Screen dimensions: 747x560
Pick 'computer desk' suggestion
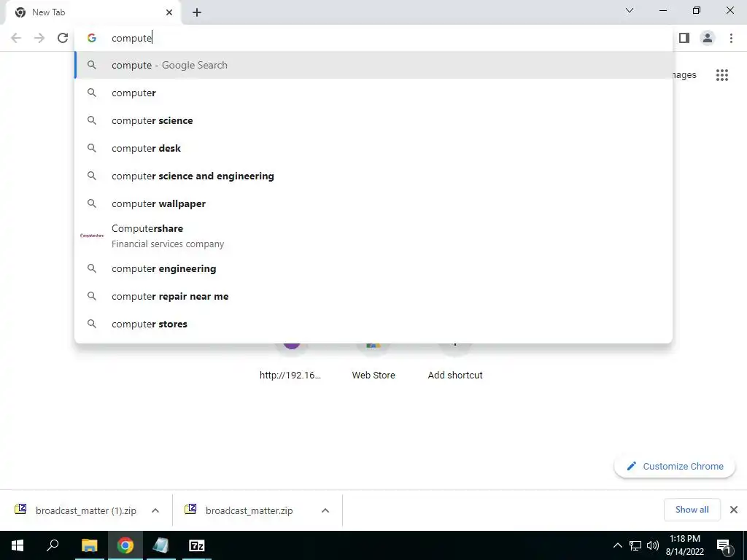tap(374, 148)
